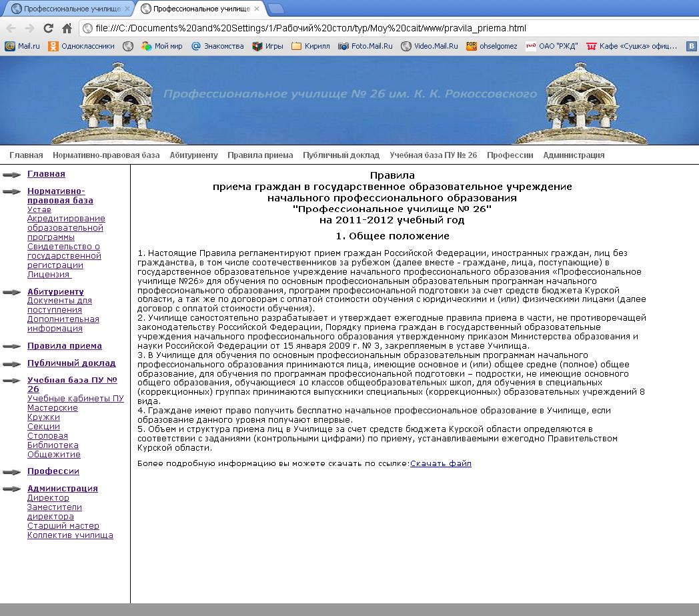Open the Знакомства bookmark
Screen dimensions: 699x616
pos(217,46)
